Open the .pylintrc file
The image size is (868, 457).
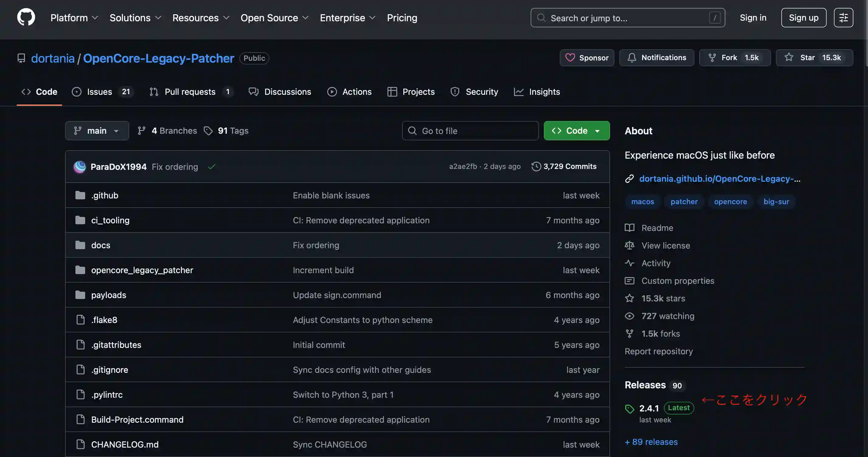click(x=107, y=395)
